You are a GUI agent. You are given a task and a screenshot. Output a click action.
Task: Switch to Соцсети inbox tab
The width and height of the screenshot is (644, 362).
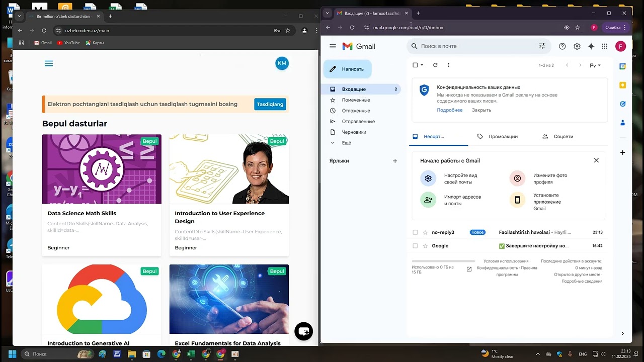[x=558, y=136]
